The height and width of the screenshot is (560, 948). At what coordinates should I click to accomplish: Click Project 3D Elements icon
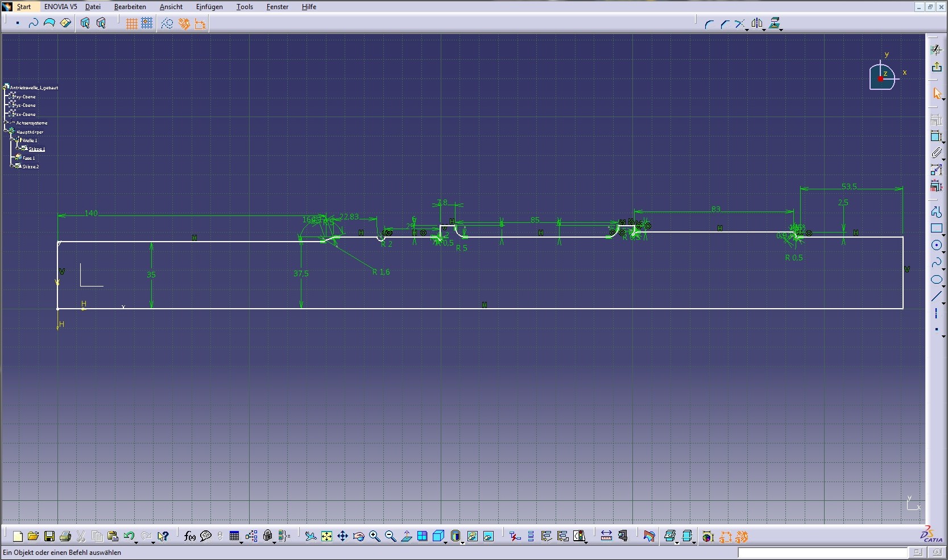click(x=774, y=23)
